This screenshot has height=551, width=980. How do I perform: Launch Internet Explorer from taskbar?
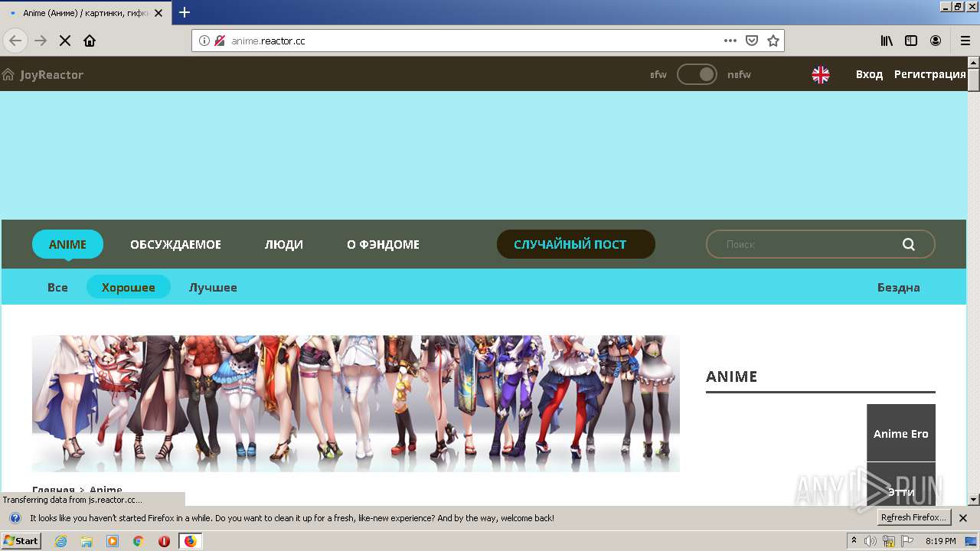60,541
